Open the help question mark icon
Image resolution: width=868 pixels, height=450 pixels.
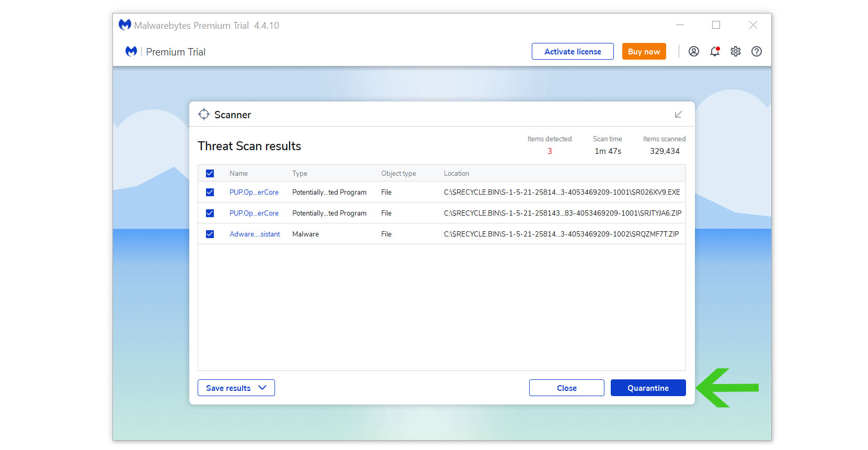click(756, 51)
